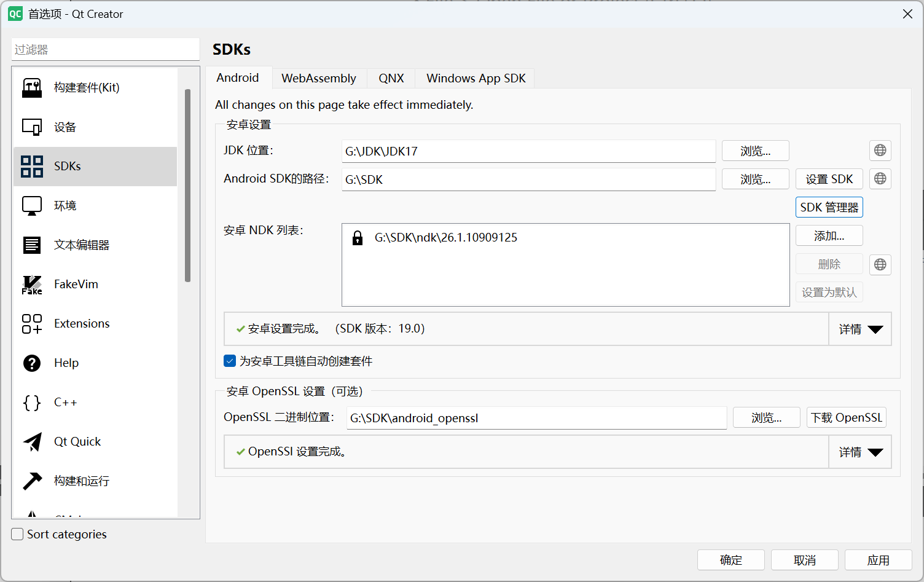Click the 添加... NDK button
Viewport: 924px width, 582px height.
pyautogui.click(x=829, y=235)
